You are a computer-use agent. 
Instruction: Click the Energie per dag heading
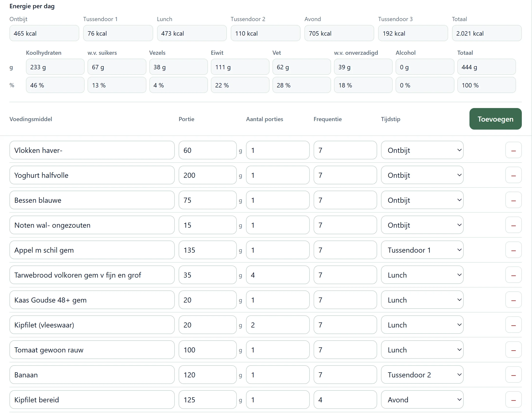[32, 6]
